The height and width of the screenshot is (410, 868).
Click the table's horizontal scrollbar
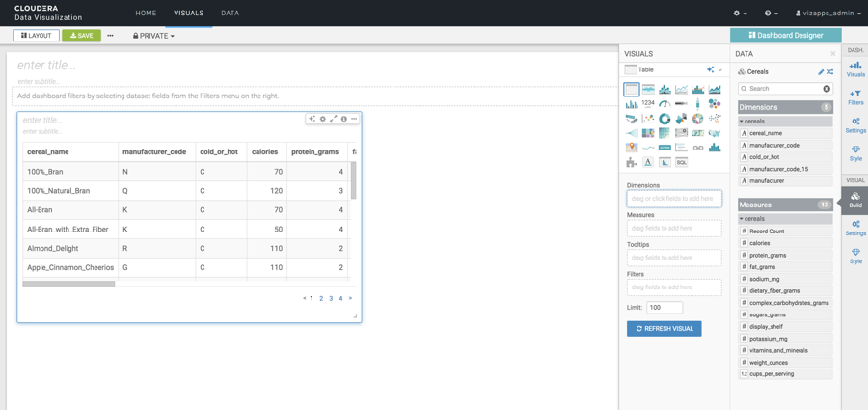point(69,284)
